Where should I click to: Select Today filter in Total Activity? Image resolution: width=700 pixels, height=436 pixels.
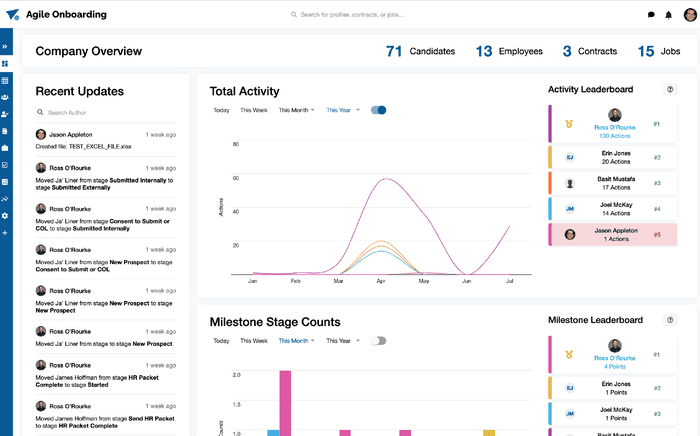(221, 110)
